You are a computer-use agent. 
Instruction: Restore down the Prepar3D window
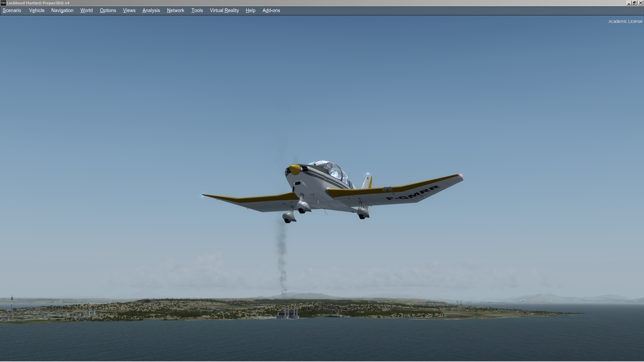click(634, 3)
